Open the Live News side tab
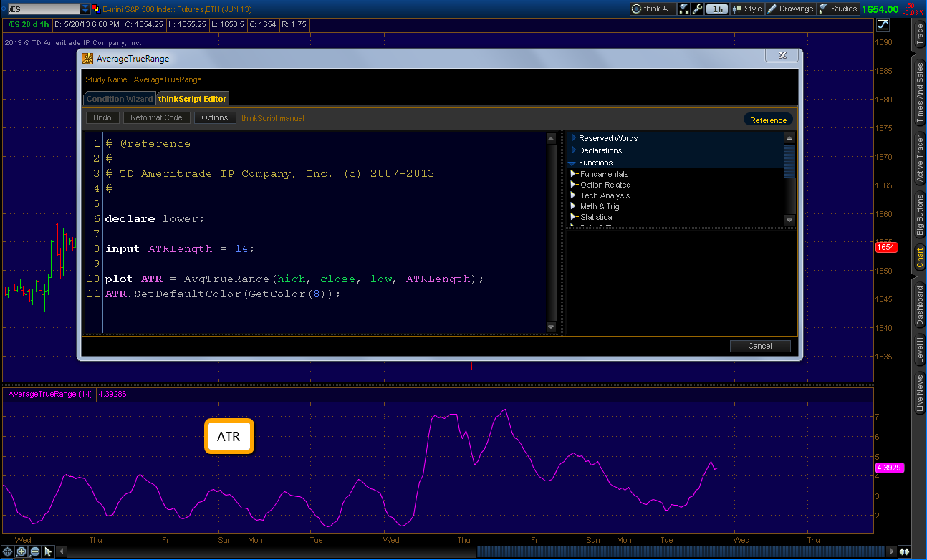Screen dimensions: 927x560 point(920,393)
